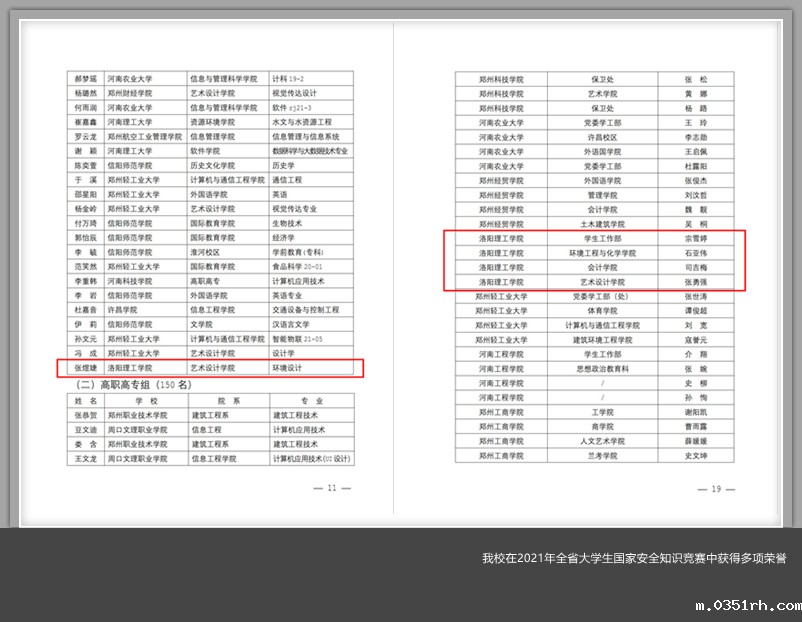802x622 pixels.
Task: Select the 环境工程与化学学院 cell
Action: pos(601,254)
